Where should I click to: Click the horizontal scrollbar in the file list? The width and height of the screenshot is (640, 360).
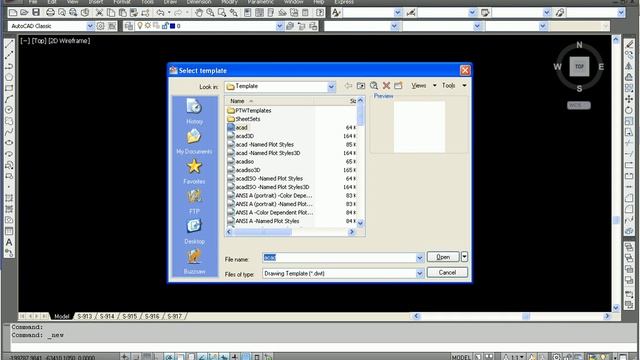click(290, 231)
